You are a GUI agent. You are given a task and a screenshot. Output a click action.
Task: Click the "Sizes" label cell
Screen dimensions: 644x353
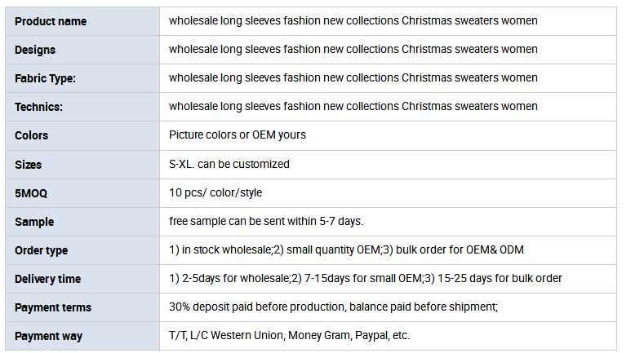coord(28,164)
